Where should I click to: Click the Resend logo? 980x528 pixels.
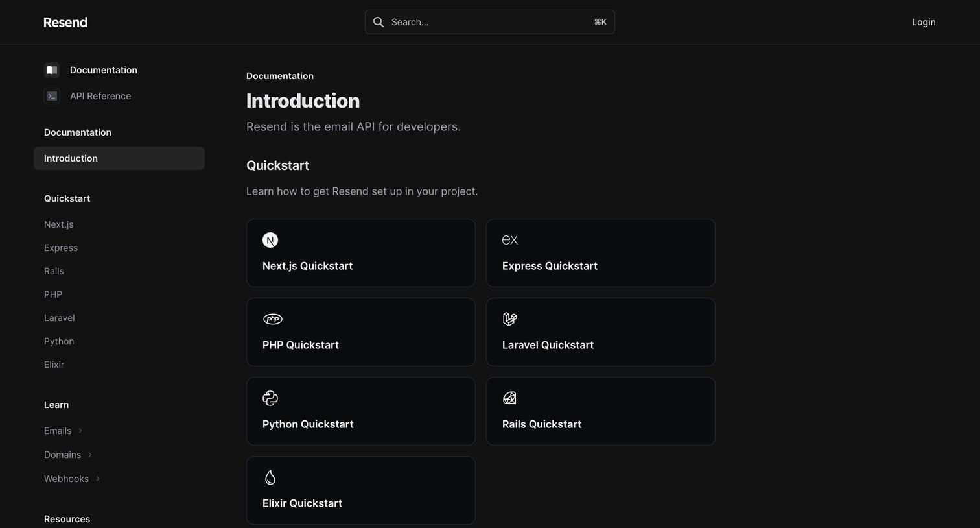(65, 22)
